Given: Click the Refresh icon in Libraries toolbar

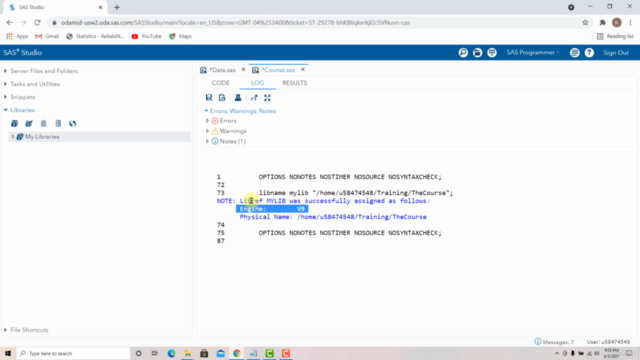Looking at the screenshot, I should 73,123.
